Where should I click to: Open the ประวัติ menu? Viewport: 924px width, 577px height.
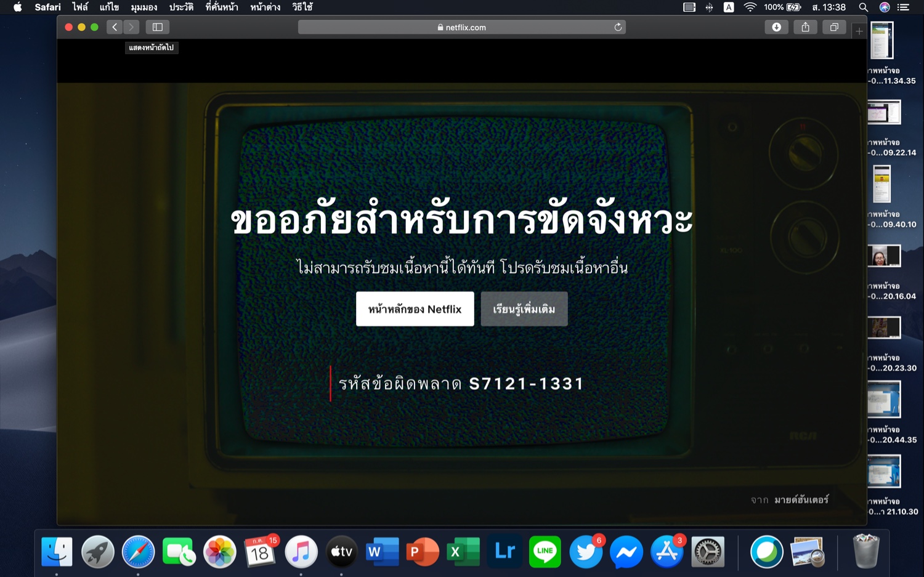coord(181,7)
